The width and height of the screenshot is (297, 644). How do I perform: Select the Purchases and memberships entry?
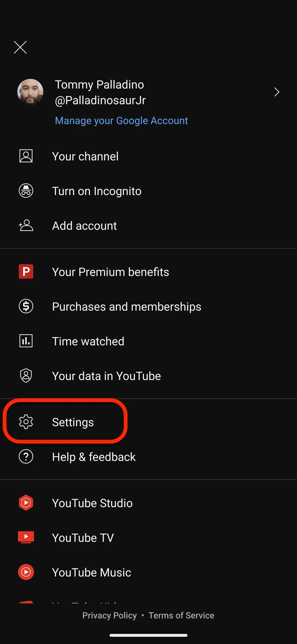[148, 306]
